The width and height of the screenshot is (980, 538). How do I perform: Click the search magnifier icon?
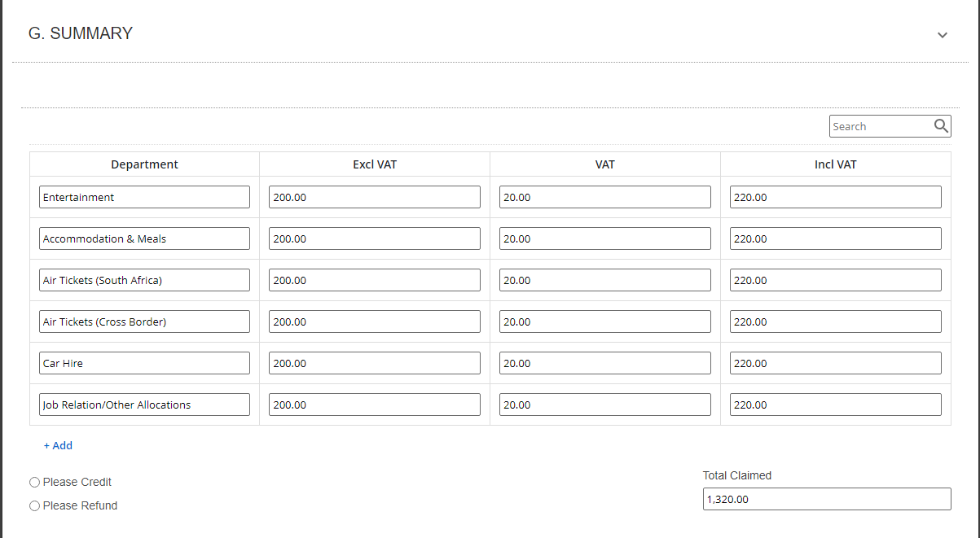coord(941,126)
